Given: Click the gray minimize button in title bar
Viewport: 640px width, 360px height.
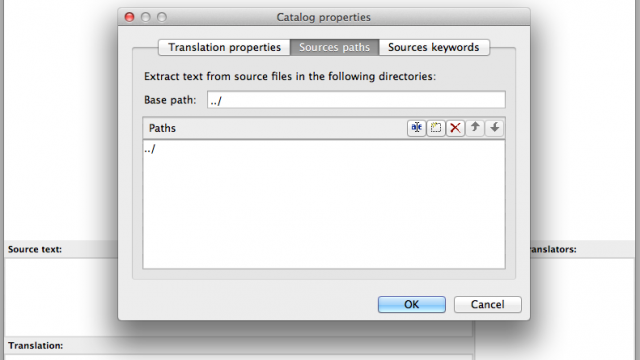Looking at the screenshot, I should click(x=146, y=17).
